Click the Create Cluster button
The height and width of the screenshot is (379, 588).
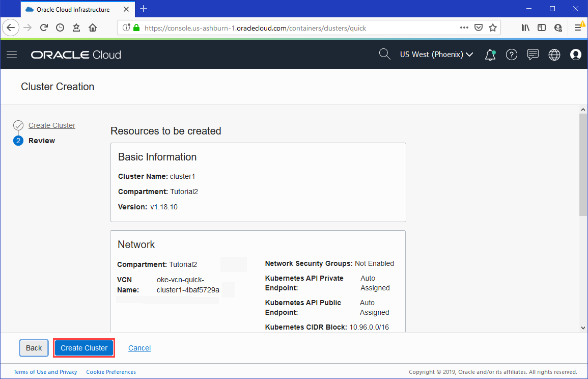(84, 348)
